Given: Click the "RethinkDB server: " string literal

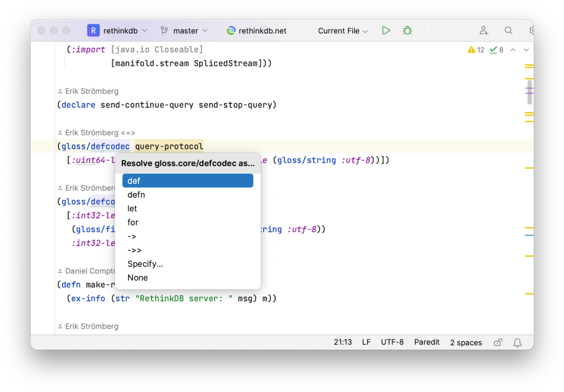Looking at the screenshot, I should (x=184, y=299).
